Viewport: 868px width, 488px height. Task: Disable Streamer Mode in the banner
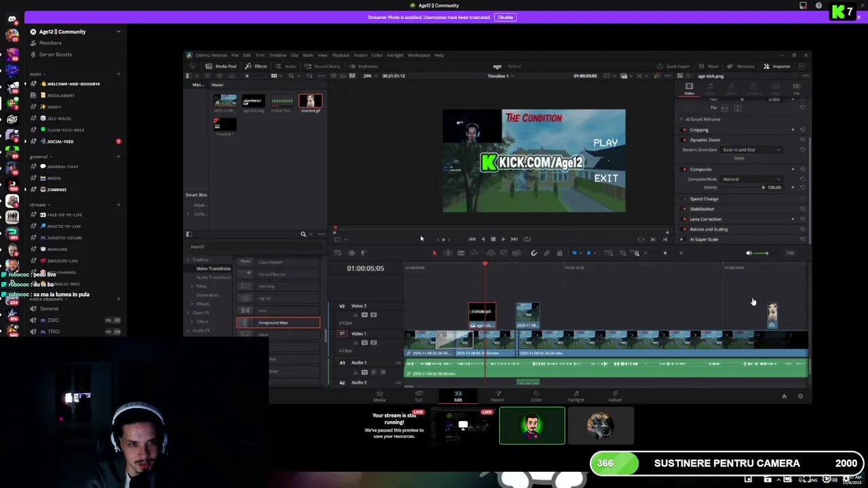click(505, 17)
